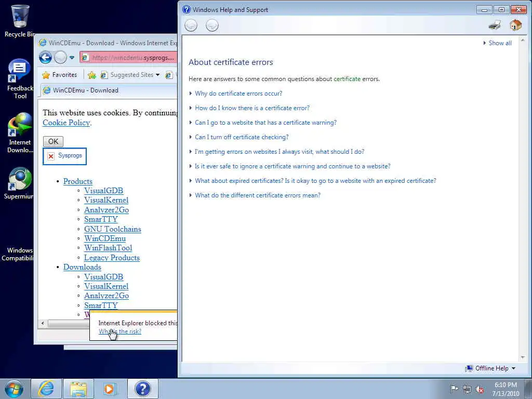Click IE horizontal scrollbar left arrow
This screenshot has width=532, height=399.
tap(43, 323)
